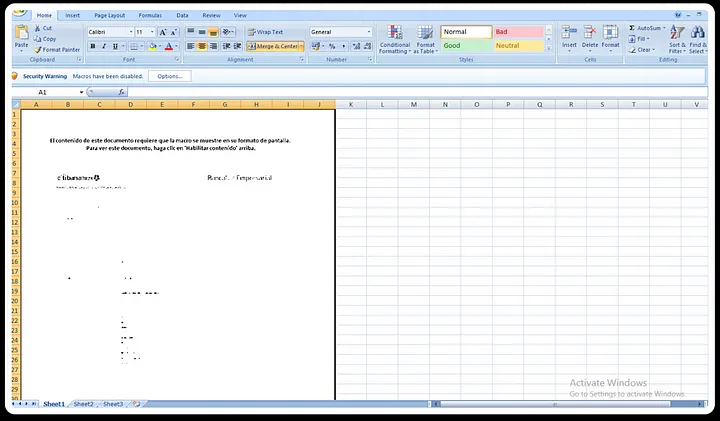Switch to the Sheet2 worksheet tab
720x421 pixels.
tap(84, 404)
